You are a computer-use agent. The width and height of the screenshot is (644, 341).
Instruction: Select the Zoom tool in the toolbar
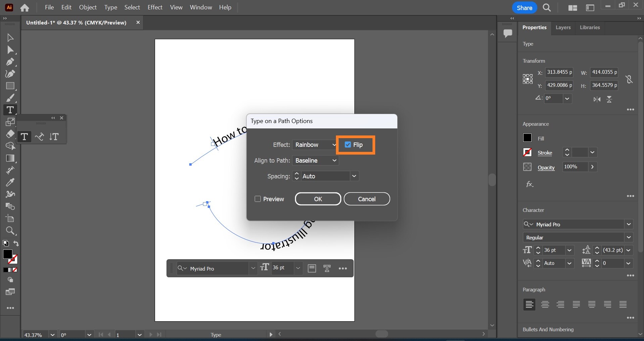coord(10,231)
